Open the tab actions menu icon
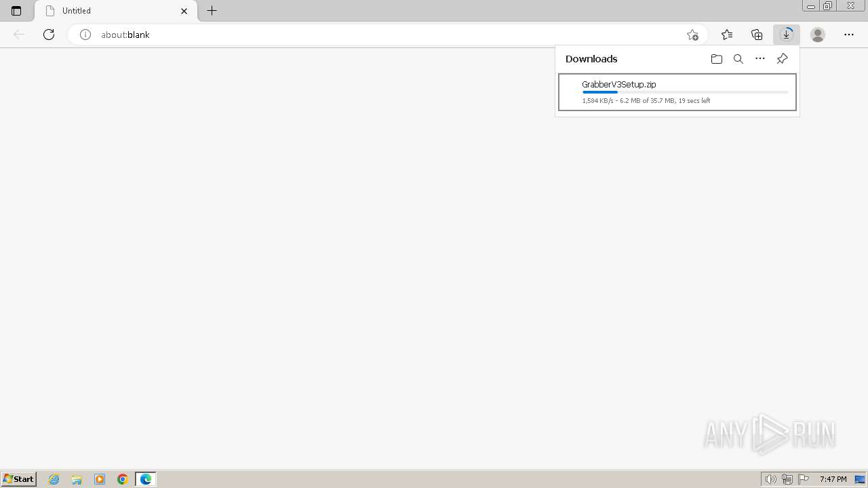This screenshot has width=868, height=488. (x=16, y=11)
